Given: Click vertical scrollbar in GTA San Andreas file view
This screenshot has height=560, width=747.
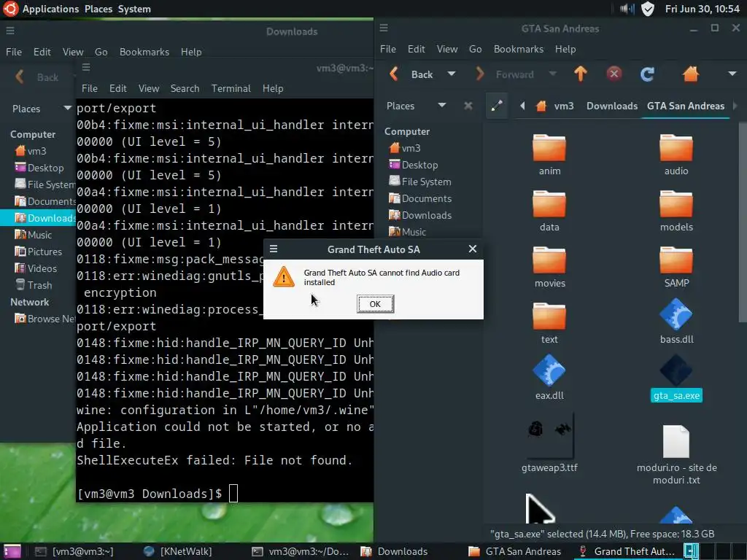Looking at the screenshot, I should (742, 223).
